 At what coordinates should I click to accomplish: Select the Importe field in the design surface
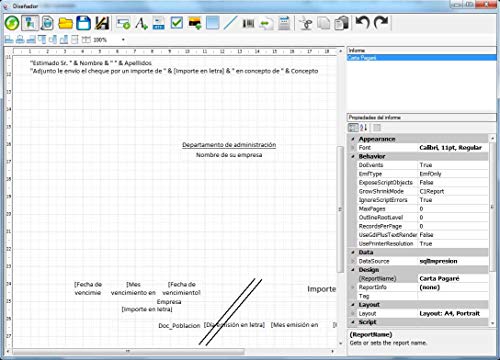(322, 289)
